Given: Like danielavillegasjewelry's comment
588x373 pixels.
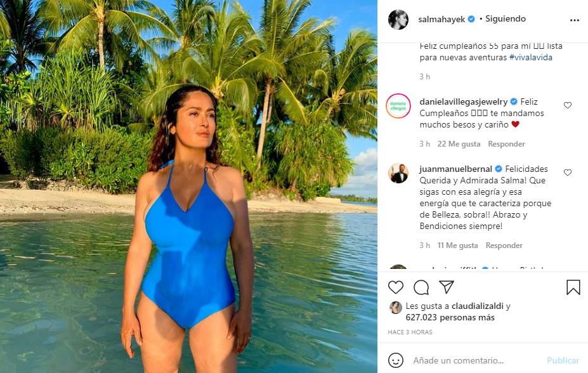Looking at the screenshot, I should (x=568, y=105).
